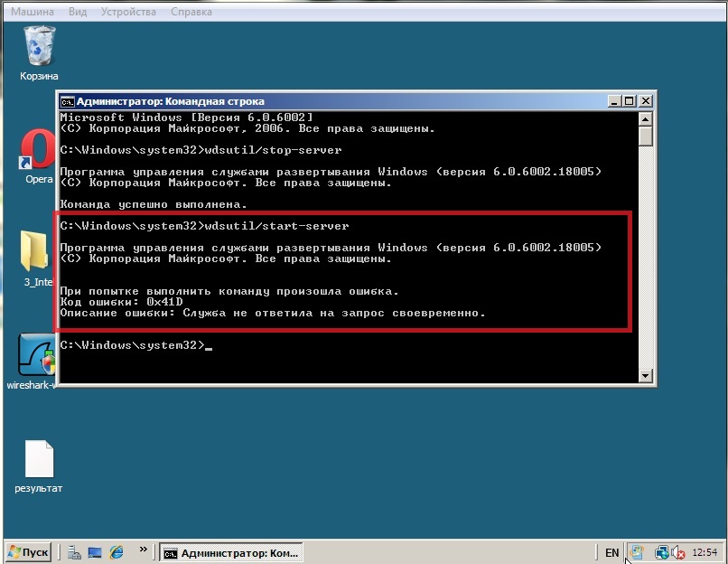Click the wdsutil/start-server command line

coord(205,226)
